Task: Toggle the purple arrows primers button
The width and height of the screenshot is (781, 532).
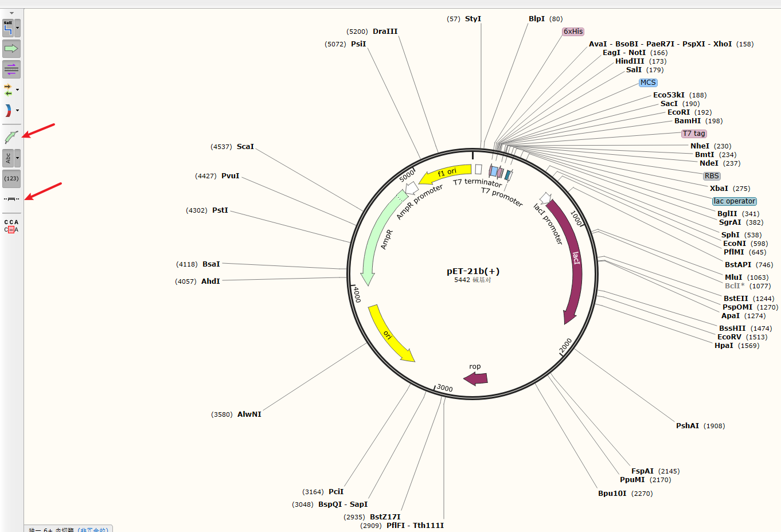Action: pyautogui.click(x=11, y=69)
